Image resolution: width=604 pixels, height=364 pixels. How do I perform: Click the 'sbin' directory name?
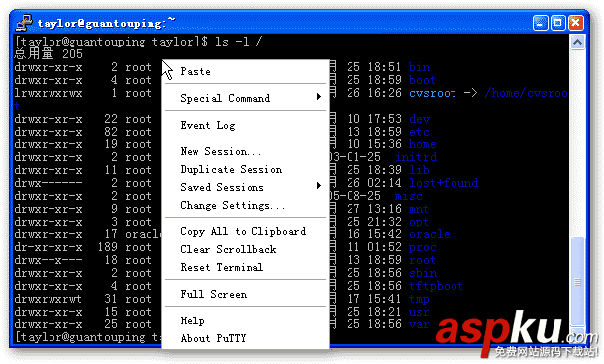[x=423, y=273]
